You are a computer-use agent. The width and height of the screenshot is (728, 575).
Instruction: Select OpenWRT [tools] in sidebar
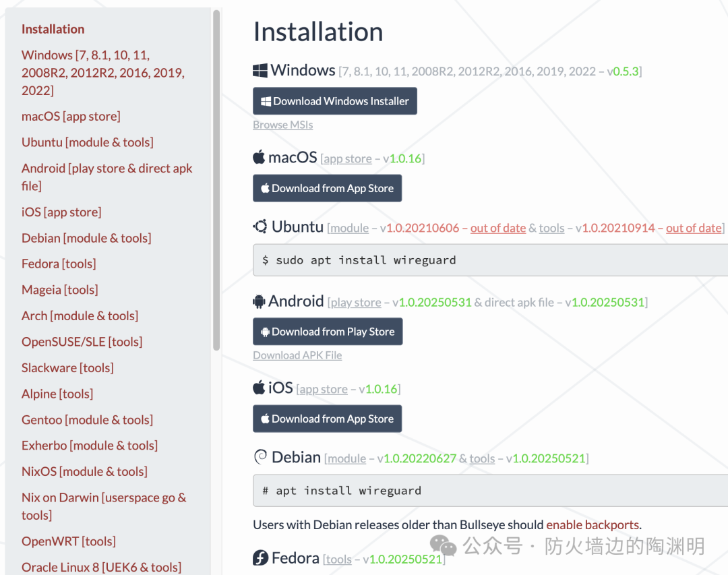(x=68, y=541)
